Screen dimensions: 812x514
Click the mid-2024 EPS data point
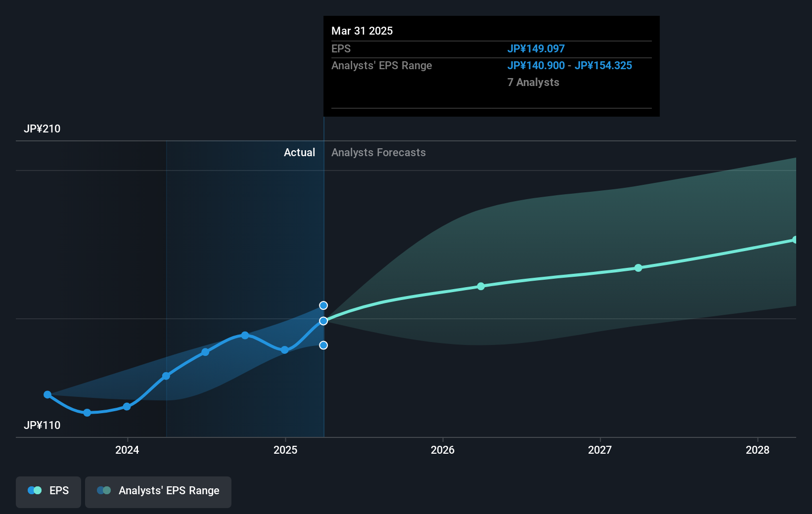(x=205, y=352)
